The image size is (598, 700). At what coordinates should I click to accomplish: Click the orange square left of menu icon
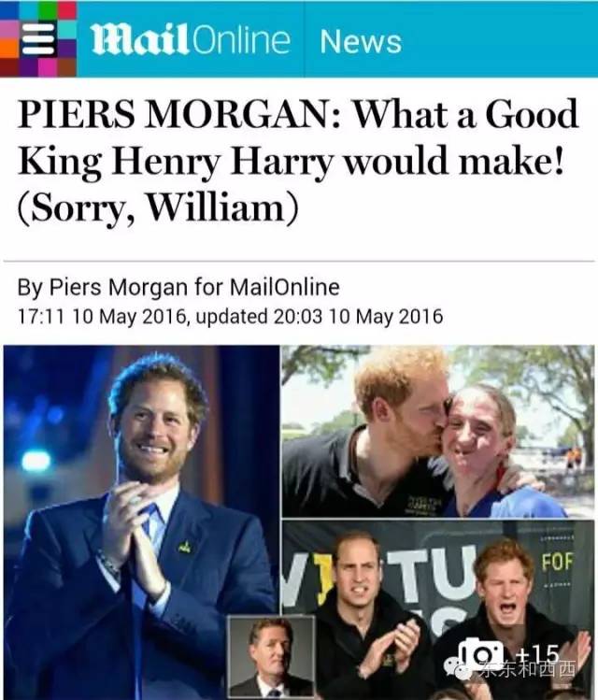click(9, 49)
